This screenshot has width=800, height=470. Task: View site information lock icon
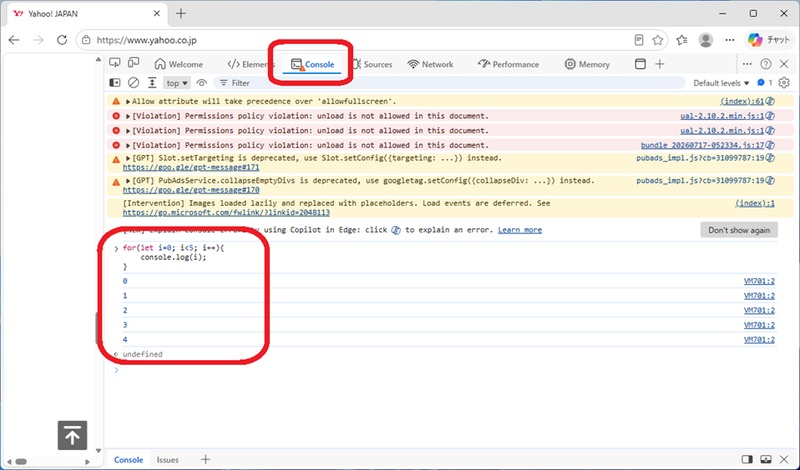tap(86, 40)
